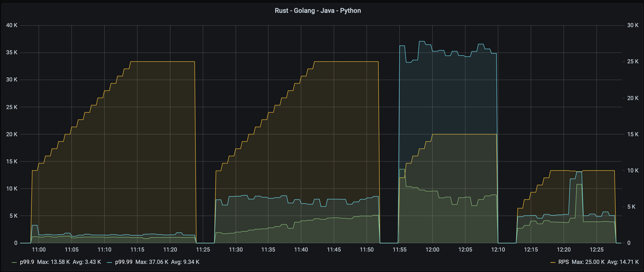This screenshot has width=644, height=272.
Task: Click the RPS Max: 25.00 K legend value
Action: click(x=588, y=262)
